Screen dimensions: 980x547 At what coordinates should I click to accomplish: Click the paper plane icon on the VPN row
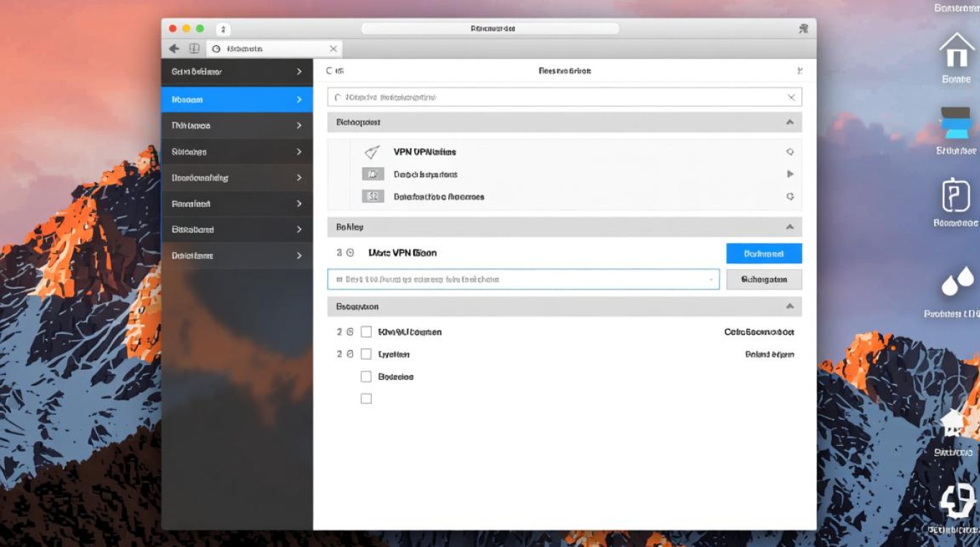point(372,152)
